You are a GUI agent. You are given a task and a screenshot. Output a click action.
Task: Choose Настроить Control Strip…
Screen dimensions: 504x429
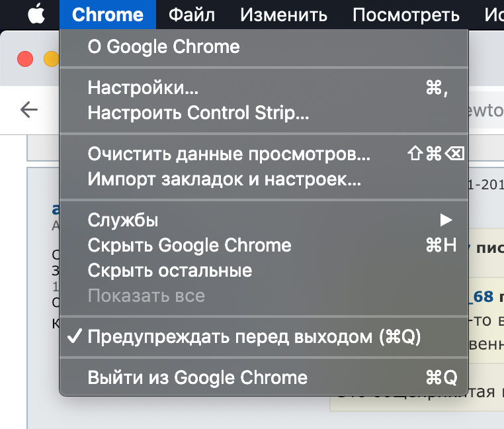tap(263, 113)
